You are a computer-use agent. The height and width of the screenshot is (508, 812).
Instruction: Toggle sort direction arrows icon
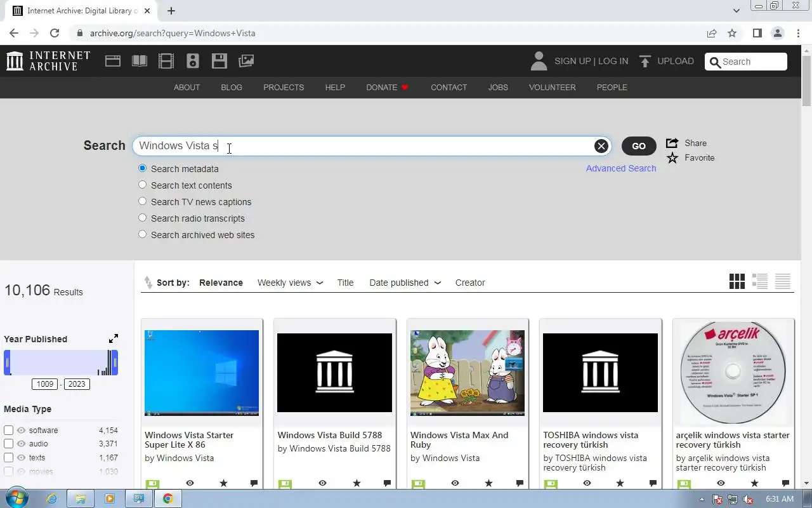[x=148, y=283]
